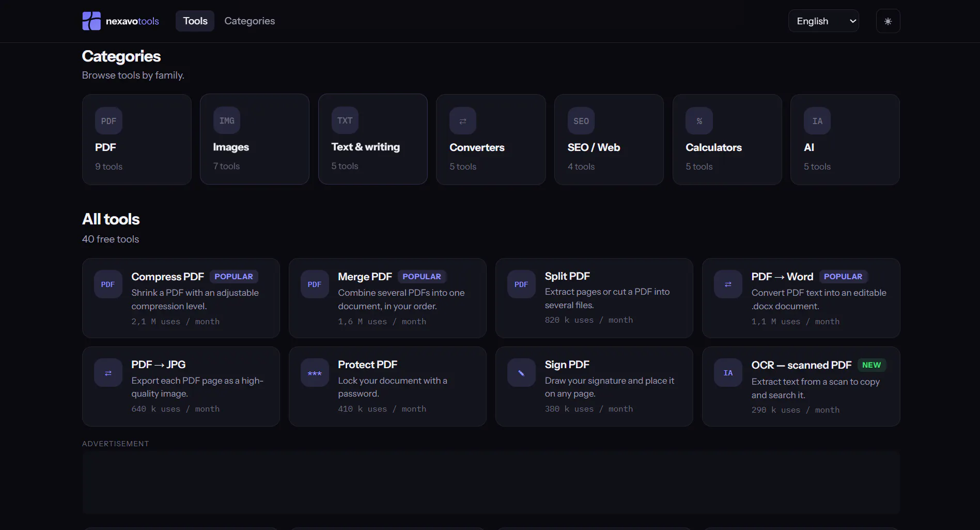
Task: Click '410 k uses / month' text
Action: pyautogui.click(x=382, y=409)
